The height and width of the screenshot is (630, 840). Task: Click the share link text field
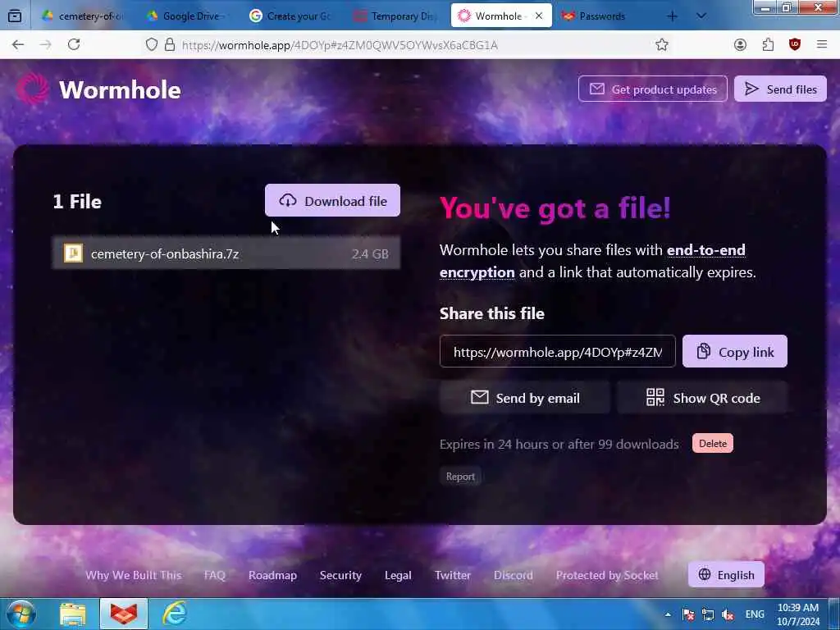point(558,351)
